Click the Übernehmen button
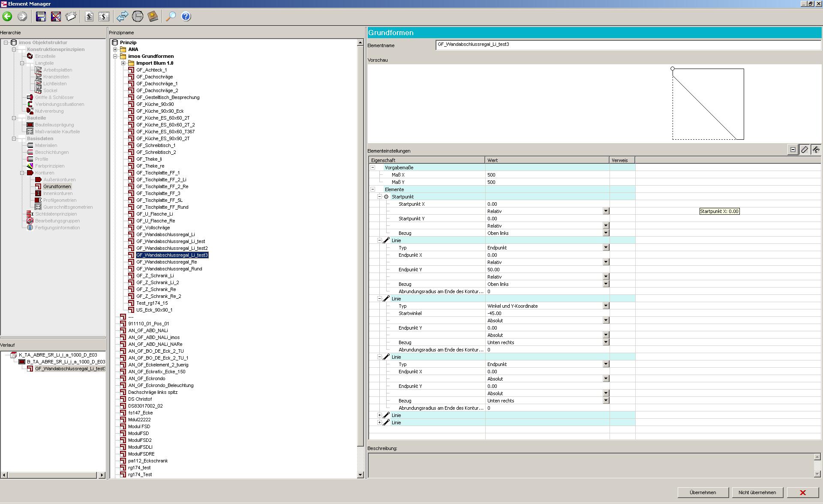Image resolution: width=823 pixels, height=504 pixels. pos(703,492)
